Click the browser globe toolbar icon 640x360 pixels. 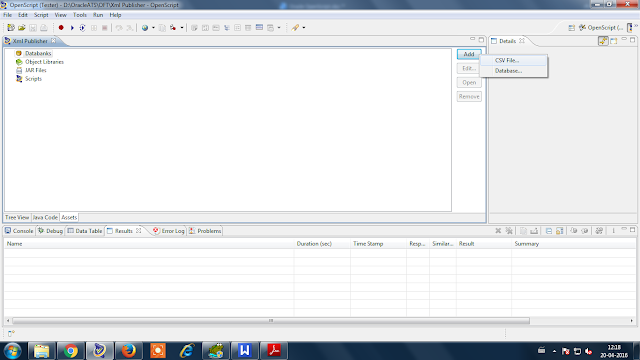coord(145,28)
